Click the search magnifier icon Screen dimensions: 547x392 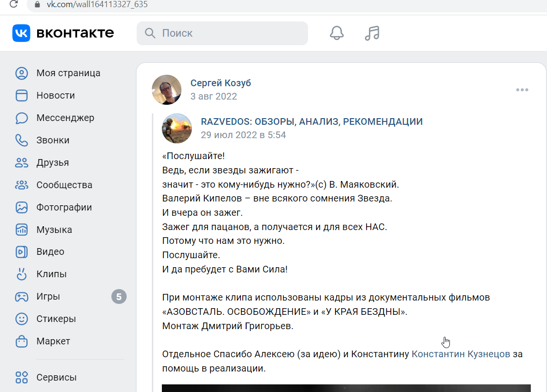click(150, 33)
